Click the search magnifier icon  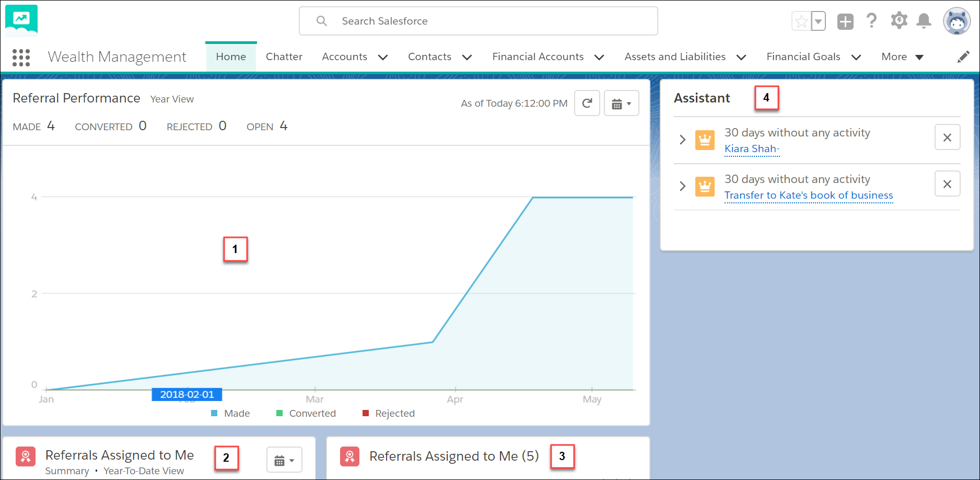click(322, 21)
